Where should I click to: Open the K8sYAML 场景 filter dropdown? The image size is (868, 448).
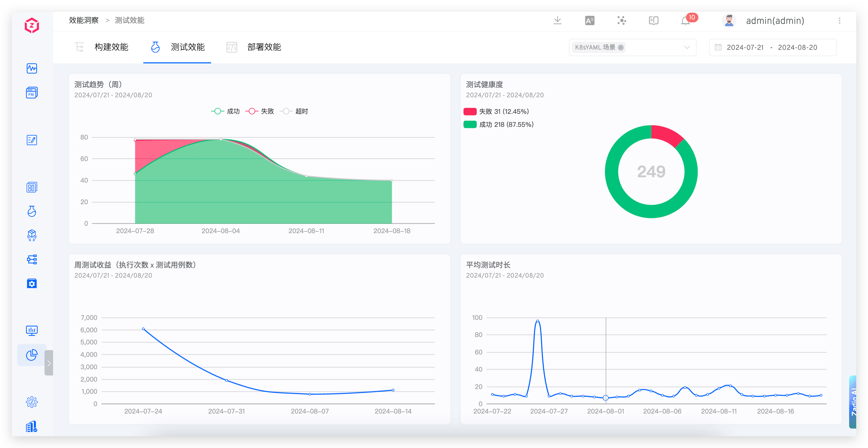(687, 47)
